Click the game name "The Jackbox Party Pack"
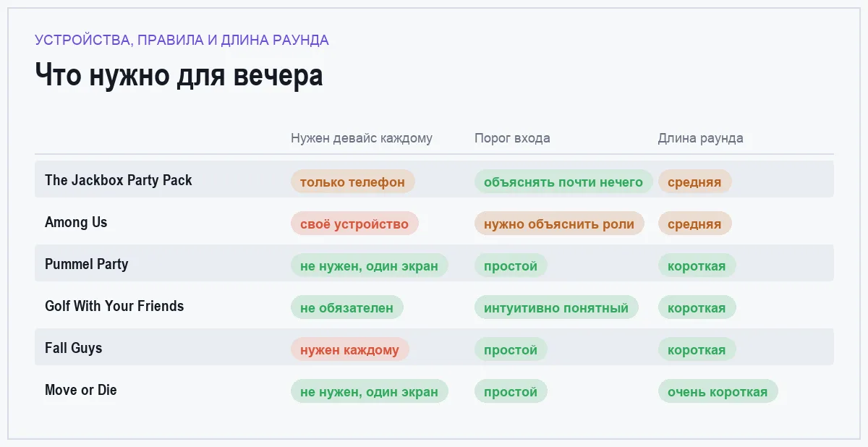The height and width of the screenshot is (447, 868). pyautogui.click(x=119, y=180)
